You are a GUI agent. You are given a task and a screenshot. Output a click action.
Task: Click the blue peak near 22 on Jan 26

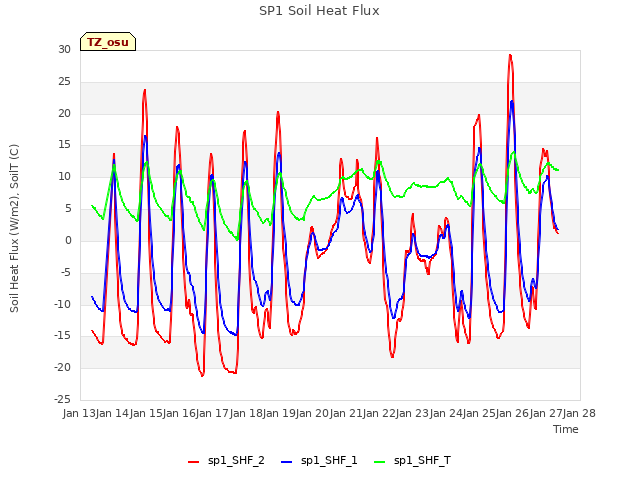click(512, 101)
